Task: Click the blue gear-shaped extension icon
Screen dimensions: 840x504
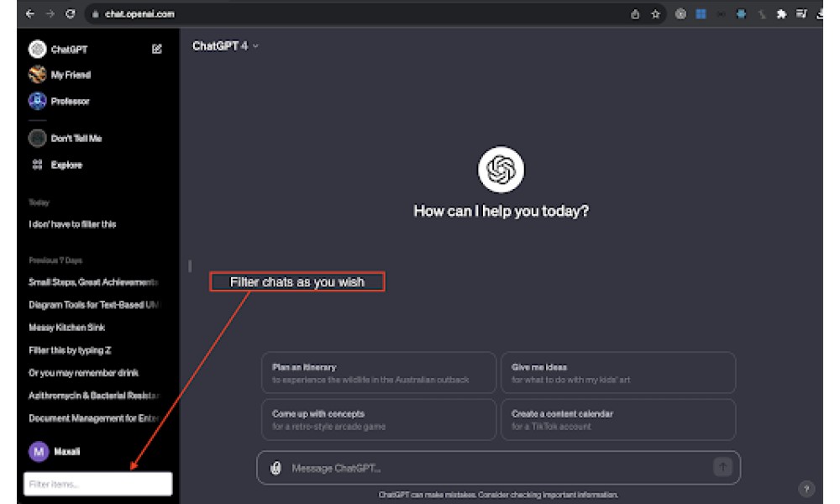Action: 742,14
